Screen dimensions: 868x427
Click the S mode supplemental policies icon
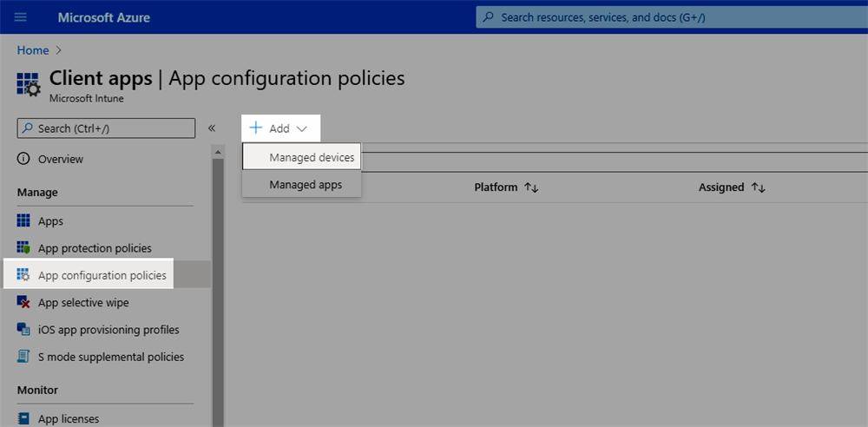point(23,357)
